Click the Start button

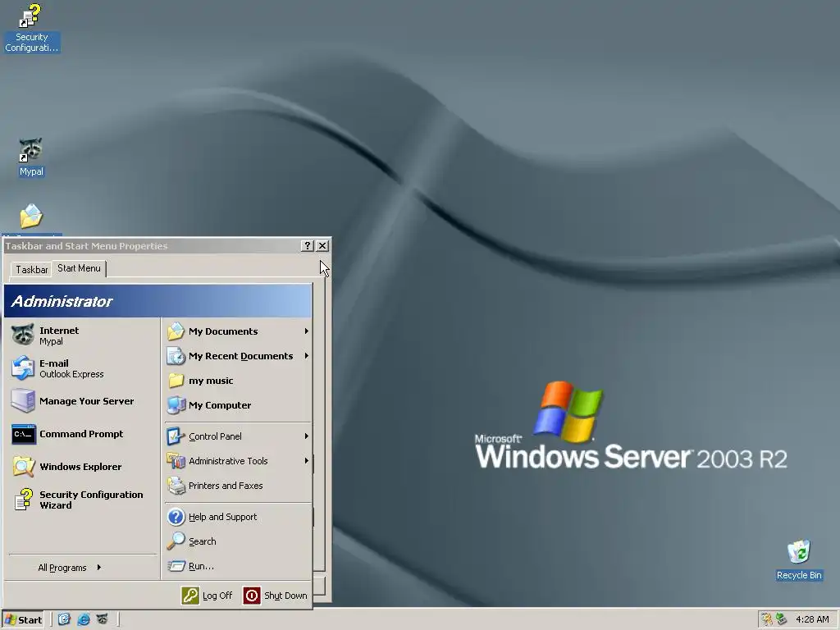23,620
